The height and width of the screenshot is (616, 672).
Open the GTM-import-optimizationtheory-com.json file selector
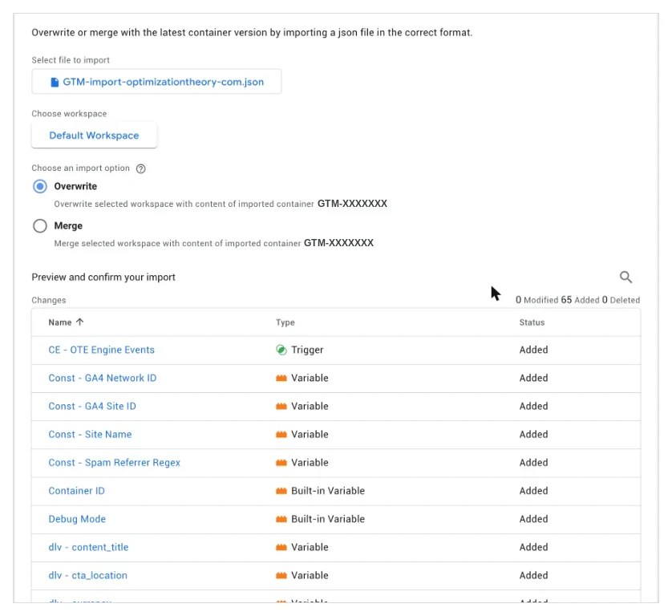156,82
